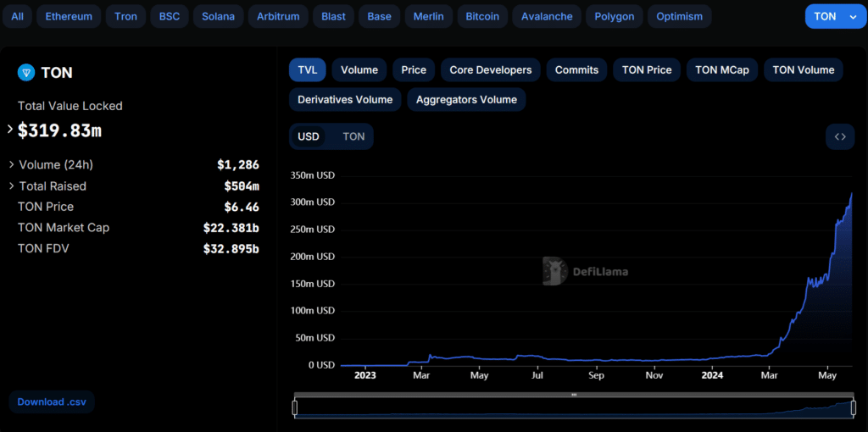This screenshot has height=432, width=868.
Task: Select the Merlin chain tab
Action: click(x=428, y=17)
